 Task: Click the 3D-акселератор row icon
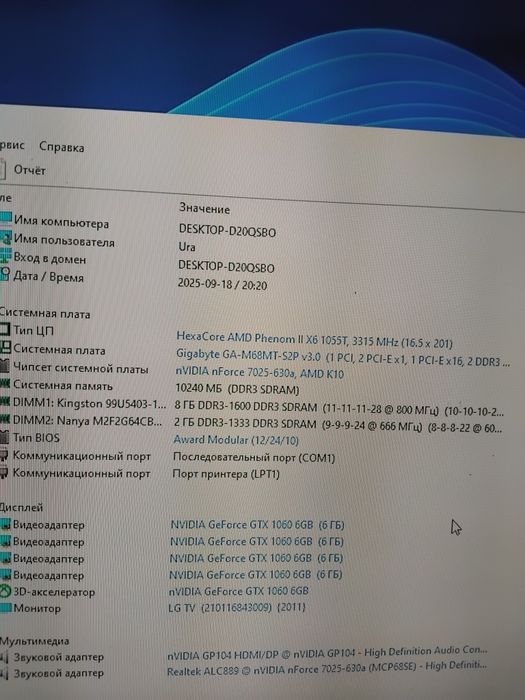click(x=5, y=592)
